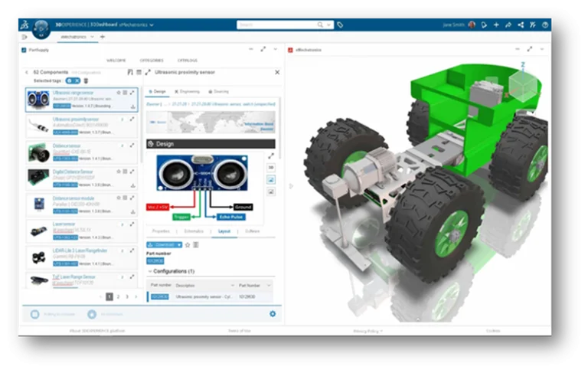The height and width of the screenshot is (373, 588).
Task: Click the tag icon beside the search bar
Action: [x=340, y=25]
